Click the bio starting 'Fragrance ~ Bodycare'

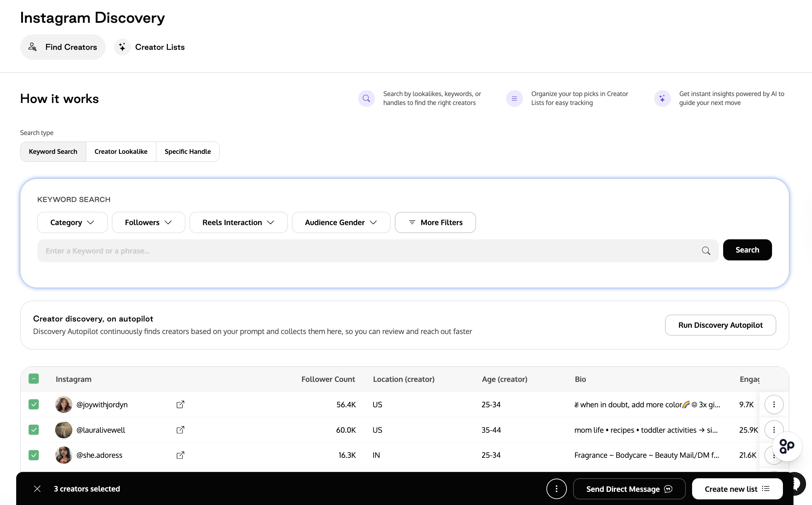(x=646, y=455)
